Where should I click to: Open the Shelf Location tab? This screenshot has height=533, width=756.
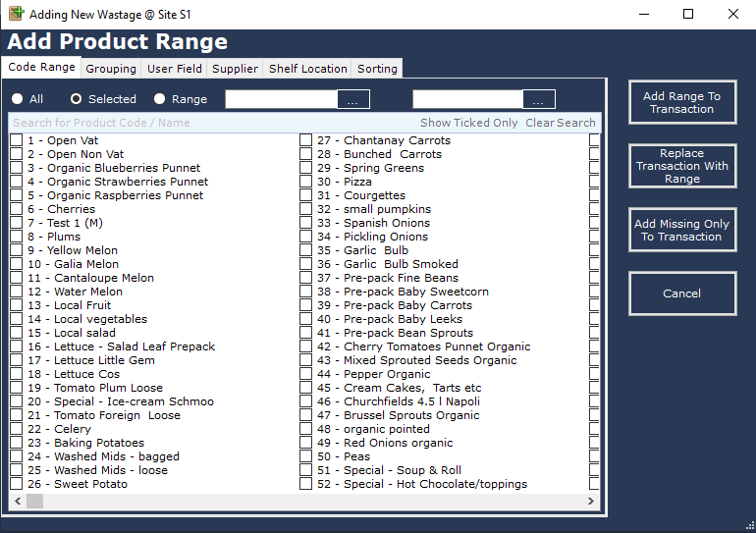pyautogui.click(x=307, y=69)
